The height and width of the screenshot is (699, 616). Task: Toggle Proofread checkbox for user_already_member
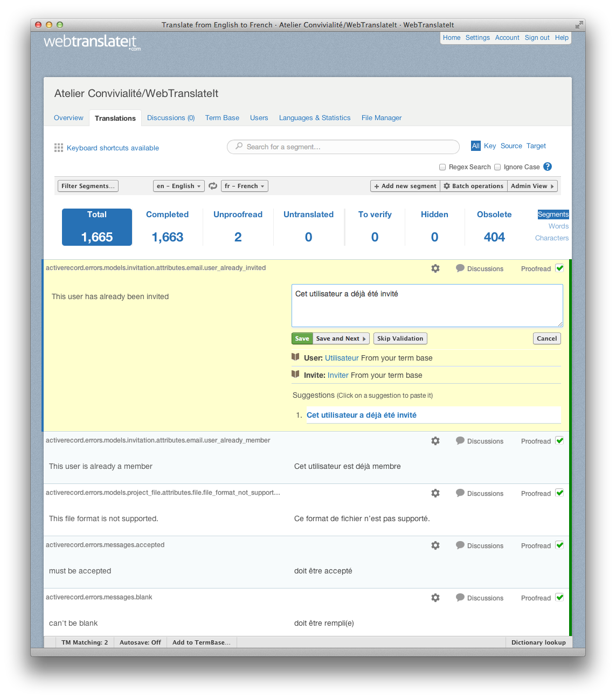tap(559, 440)
